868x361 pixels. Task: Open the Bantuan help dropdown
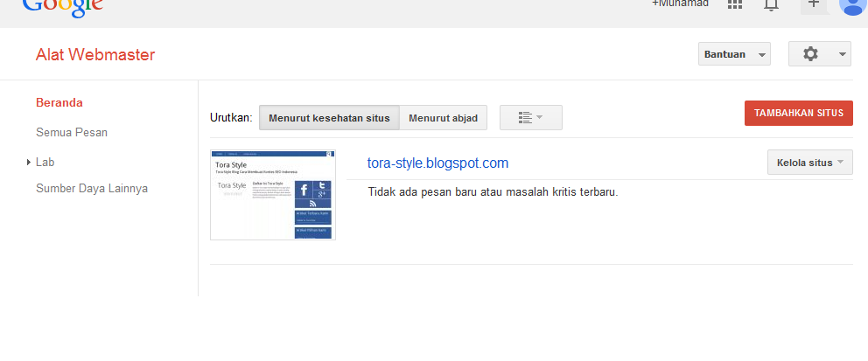tap(734, 54)
